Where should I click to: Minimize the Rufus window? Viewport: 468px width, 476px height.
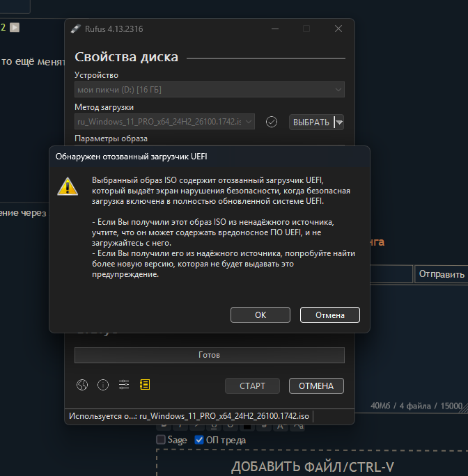coord(275,29)
